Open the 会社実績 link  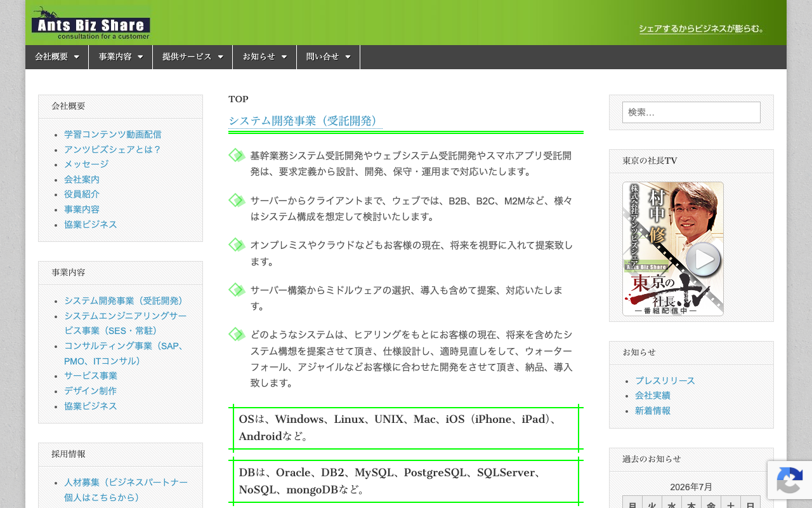pos(653,396)
